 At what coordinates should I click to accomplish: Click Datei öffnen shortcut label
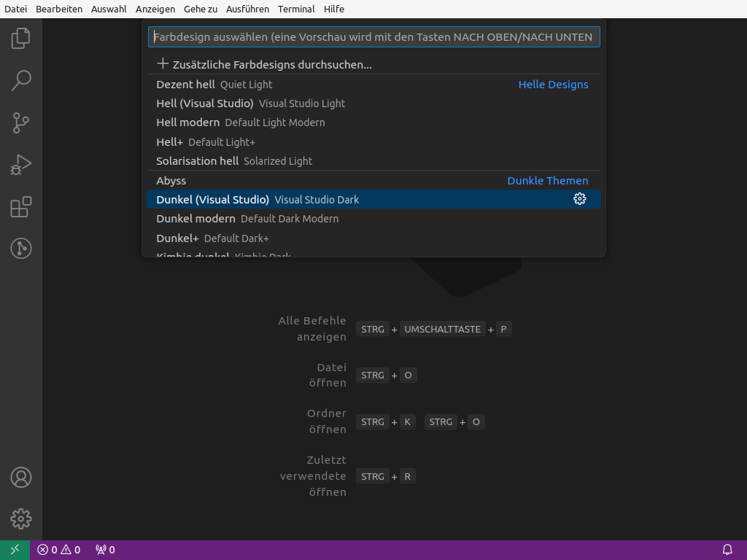(328, 375)
